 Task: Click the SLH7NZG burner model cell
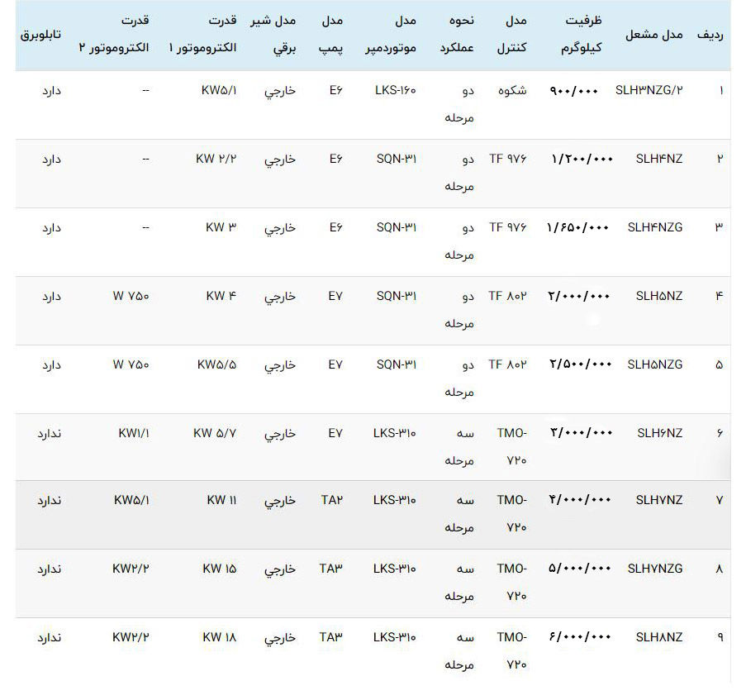pos(655,569)
